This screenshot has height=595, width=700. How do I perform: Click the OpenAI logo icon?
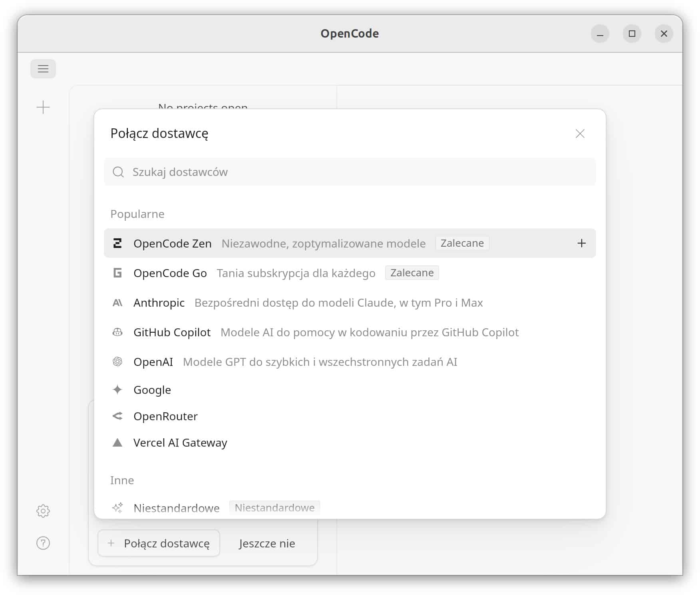click(117, 362)
